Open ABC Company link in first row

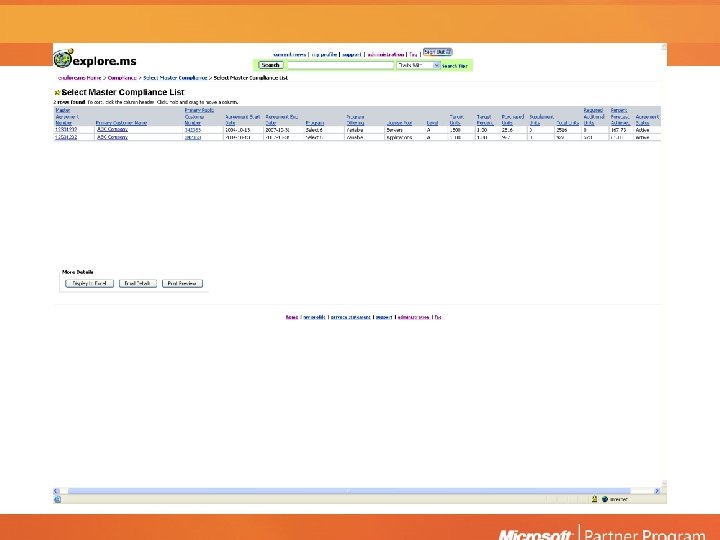(112, 130)
